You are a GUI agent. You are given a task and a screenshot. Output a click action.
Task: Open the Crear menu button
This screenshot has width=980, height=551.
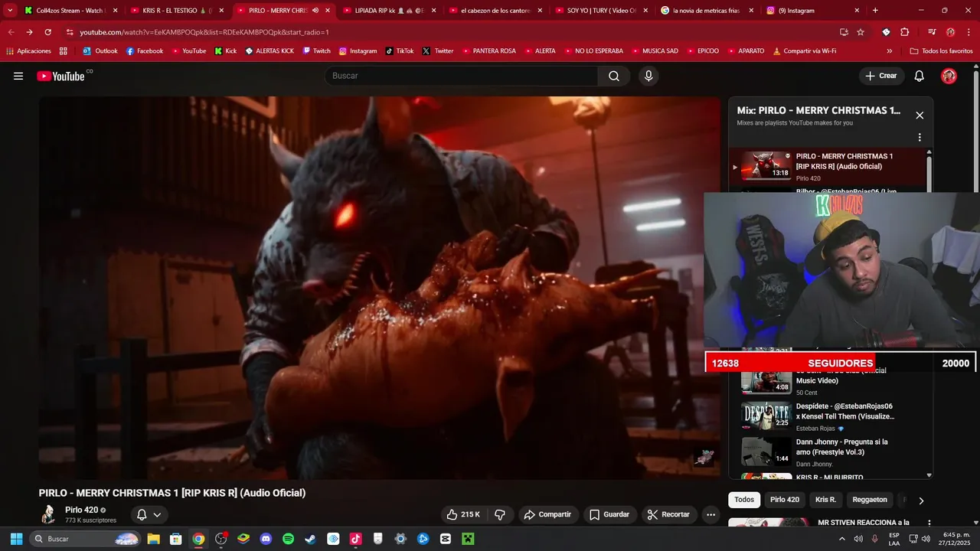point(881,76)
